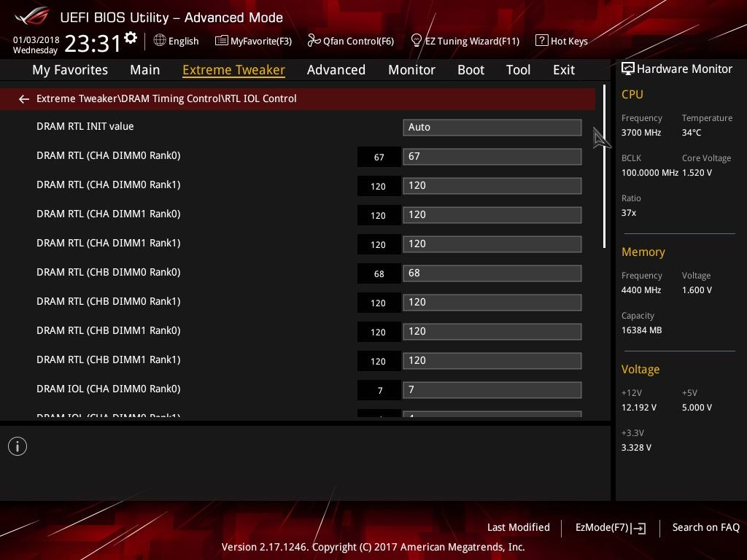Click +12V reading 12.192 V
This screenshot has height=560, width=747.
click(x=639, y=408)
